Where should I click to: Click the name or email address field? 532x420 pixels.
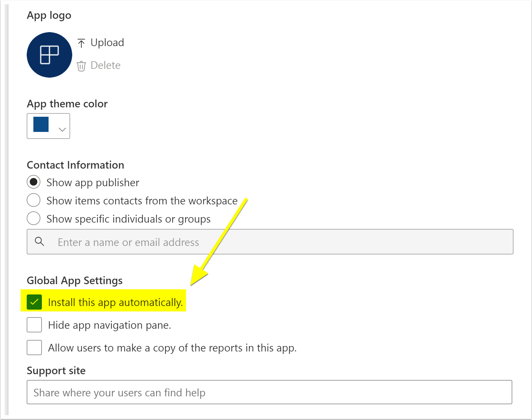pos(270,242)
